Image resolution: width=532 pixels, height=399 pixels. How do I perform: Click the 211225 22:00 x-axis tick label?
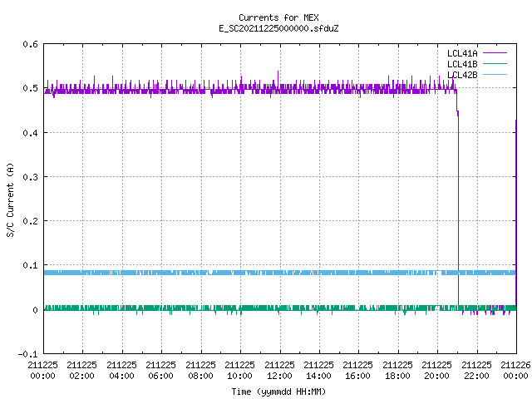476,371
